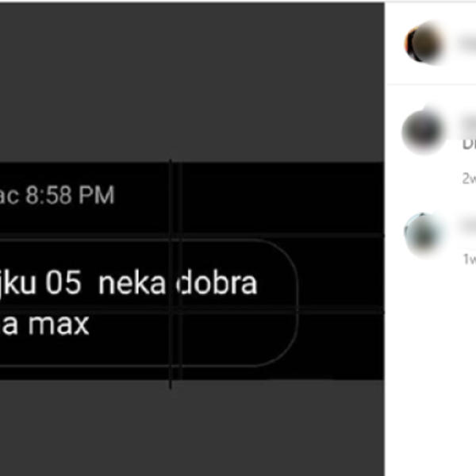476x476 pixels.
Task: Select the comment text above the 2w timestamp
Action: click(469, 144)
